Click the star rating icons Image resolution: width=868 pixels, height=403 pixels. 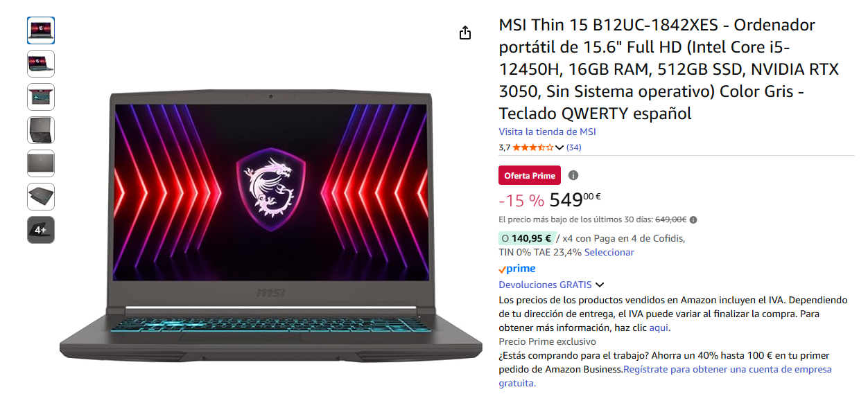click(x=533, y=147)
